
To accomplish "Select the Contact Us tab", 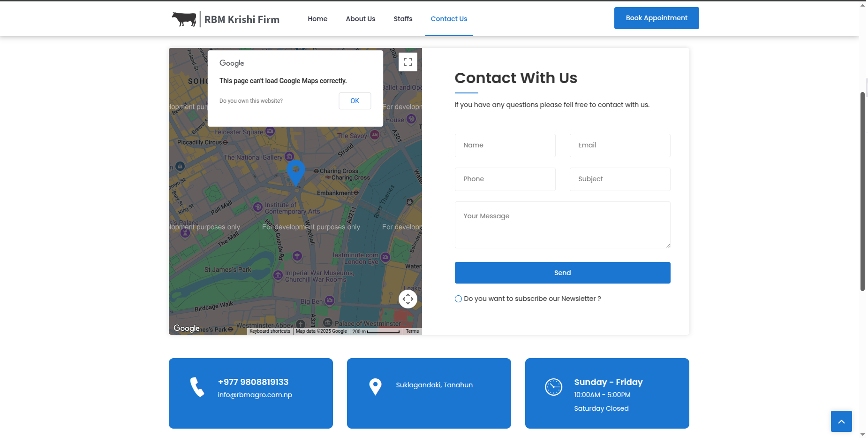I will click(x=449, y=19).
